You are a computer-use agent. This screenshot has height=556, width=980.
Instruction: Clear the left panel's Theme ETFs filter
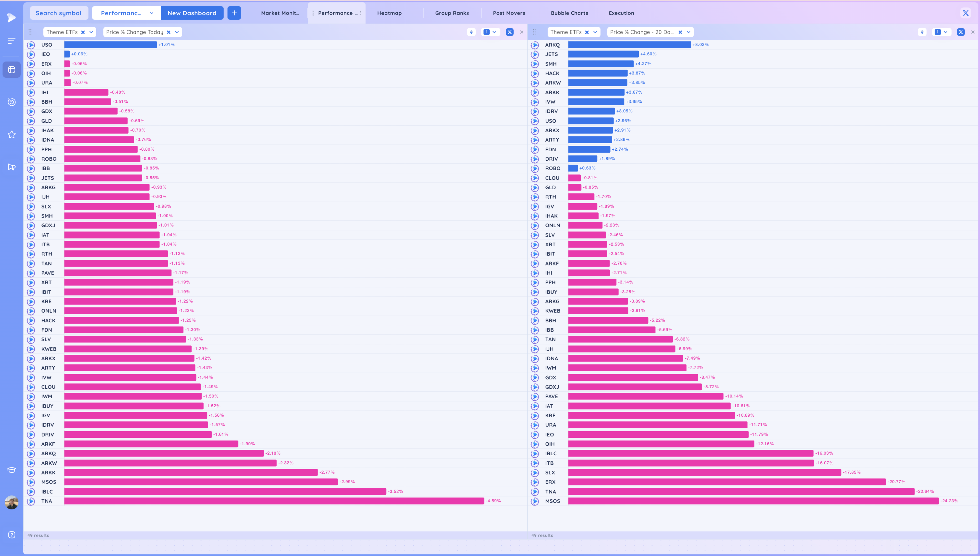pos(83,32)
